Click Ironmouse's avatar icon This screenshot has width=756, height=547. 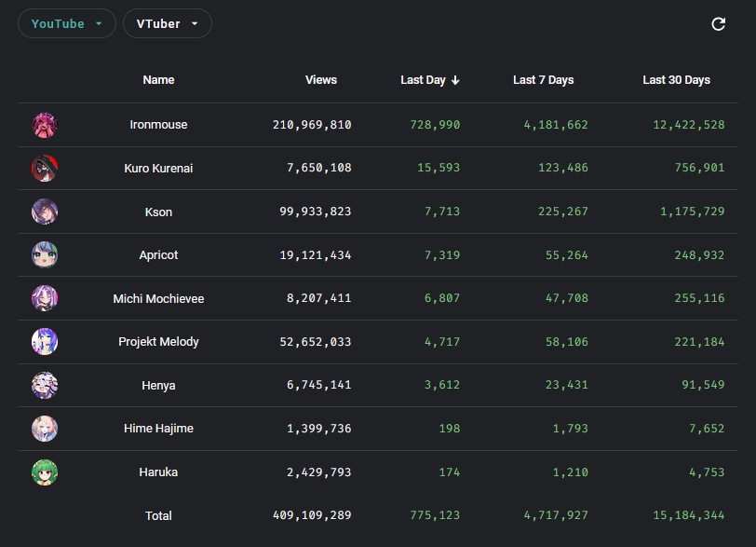[x=45, y=125]
